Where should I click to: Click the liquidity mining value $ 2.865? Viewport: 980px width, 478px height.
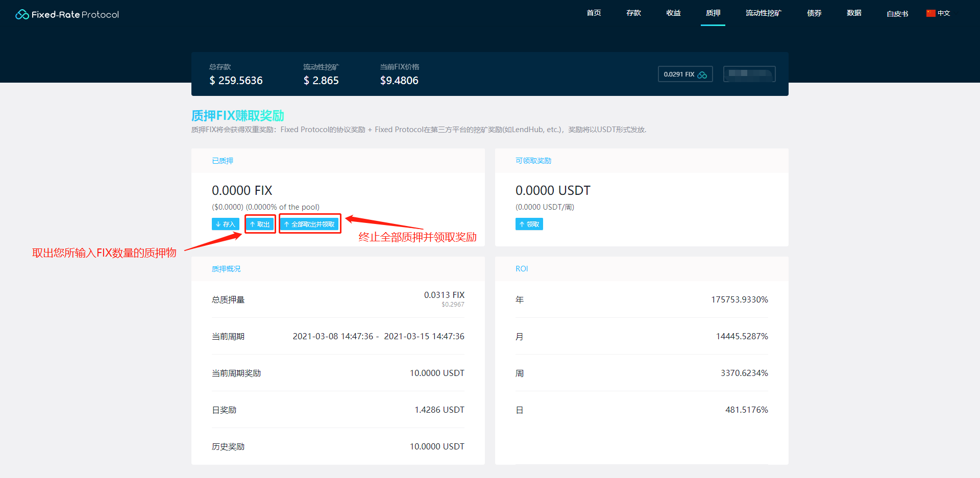coord(321,81)
